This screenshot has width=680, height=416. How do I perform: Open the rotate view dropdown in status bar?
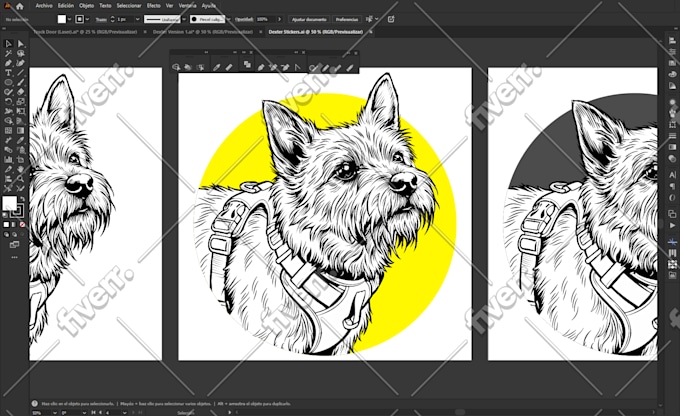pos(84,413)
